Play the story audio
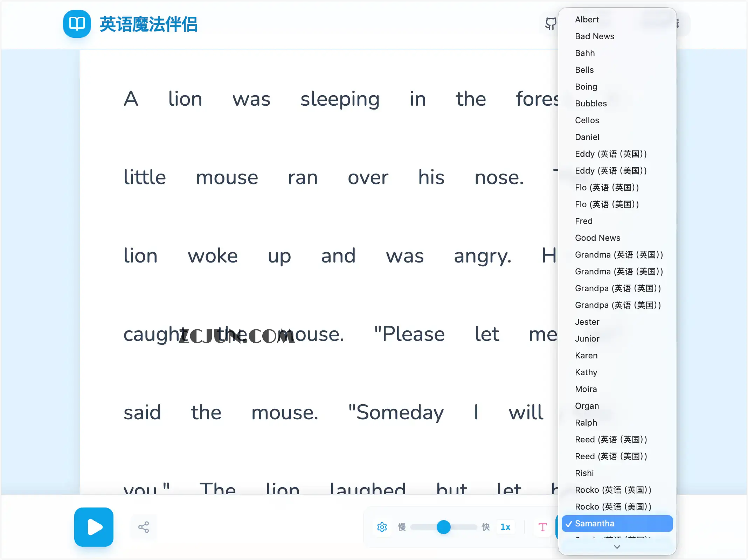748x560 pixels. click(x=93, y=527)
